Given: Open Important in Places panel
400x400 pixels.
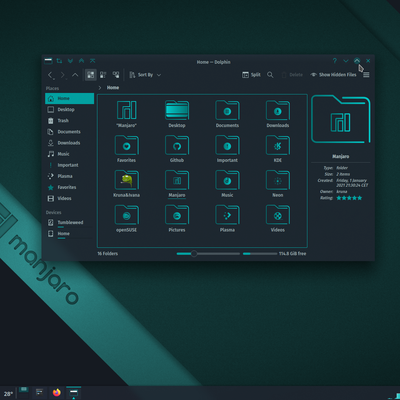Looking at the screenshot, I should tap(69, 165).
